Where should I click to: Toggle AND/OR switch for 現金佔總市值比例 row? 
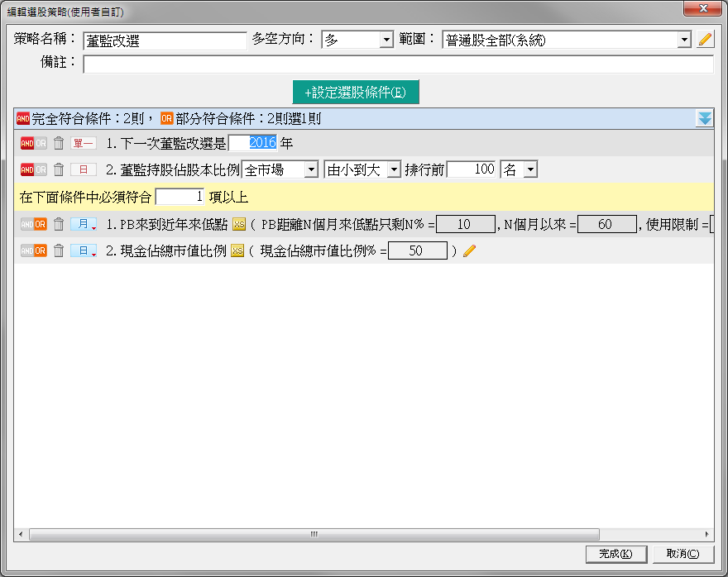click(33, 250)
